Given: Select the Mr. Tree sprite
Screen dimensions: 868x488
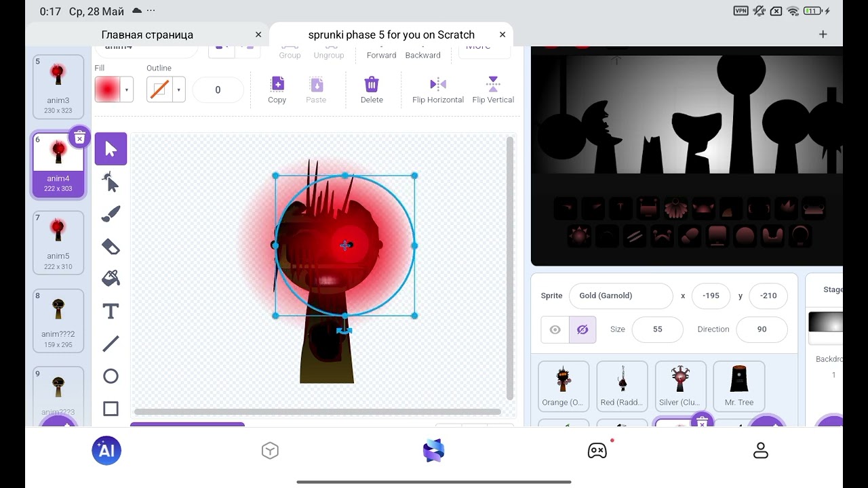Looking at the screenshot, I should click(x=739, y=386).
